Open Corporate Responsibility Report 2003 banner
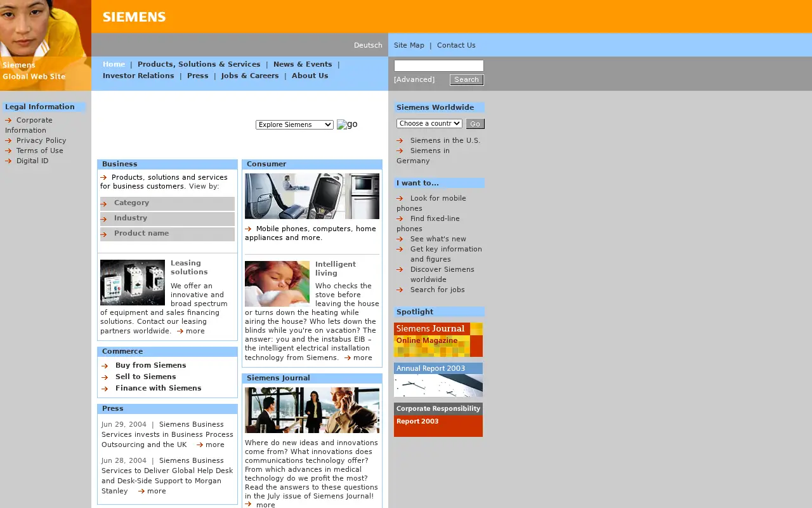Image resolution: width=812 pixels, height=508 pixels. (438, 420)
